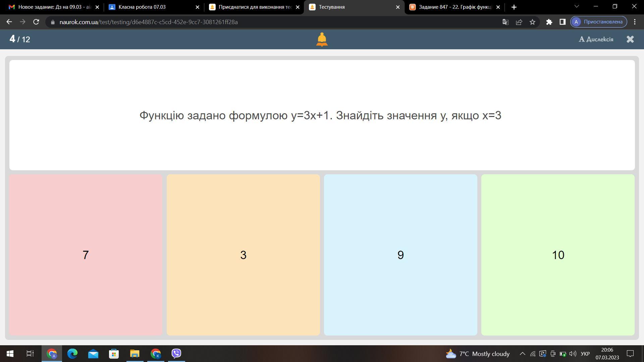This screenshot has width=644, height=362.
Task: Choose the orange answer card with 3
Action: pos(243,255)
